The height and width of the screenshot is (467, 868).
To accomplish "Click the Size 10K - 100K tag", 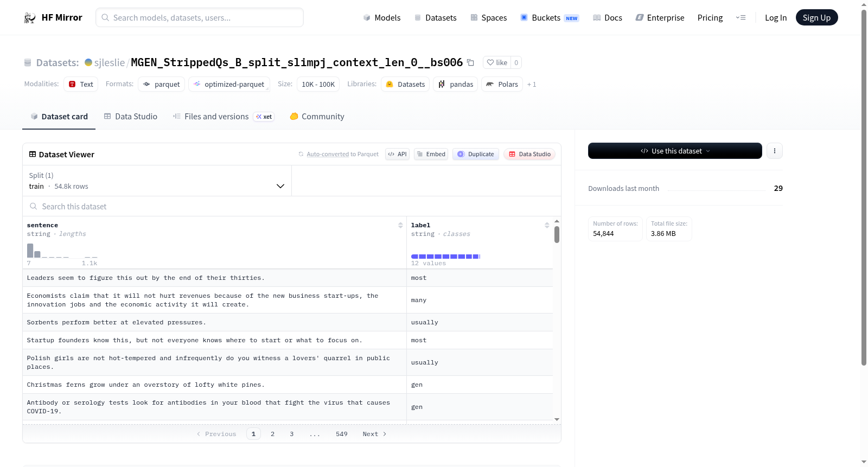I will 318,84.
